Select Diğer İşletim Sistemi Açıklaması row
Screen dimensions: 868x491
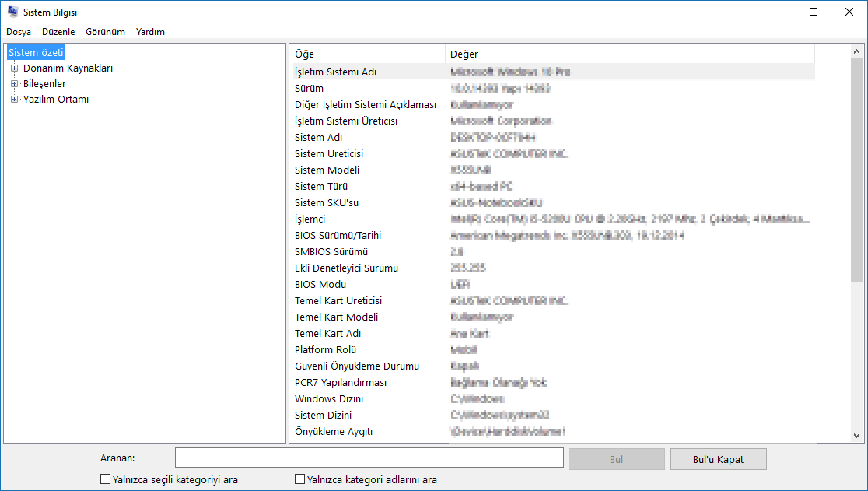[554, 104]
